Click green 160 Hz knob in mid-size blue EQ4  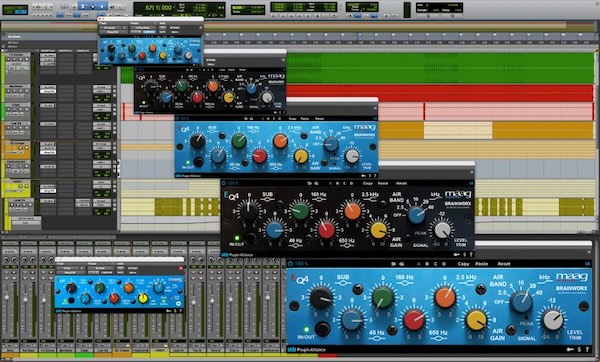[x=239, y=141]
